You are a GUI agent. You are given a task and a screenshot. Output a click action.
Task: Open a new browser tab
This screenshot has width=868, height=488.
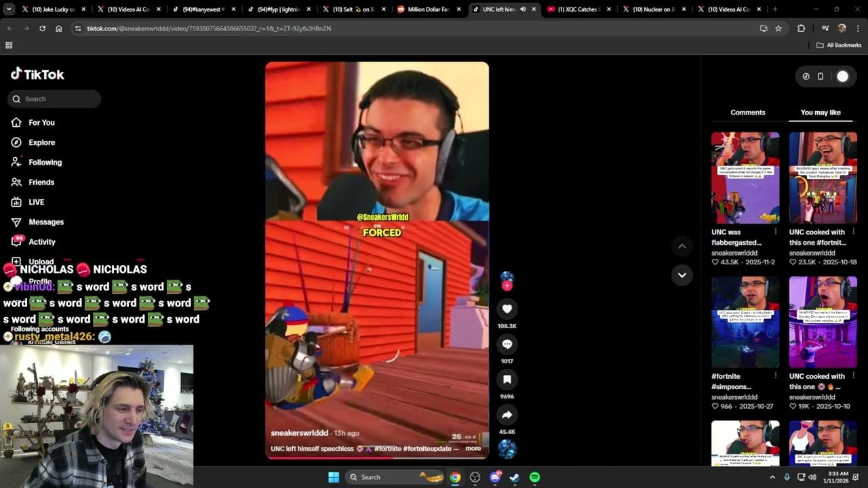[775, 9]
